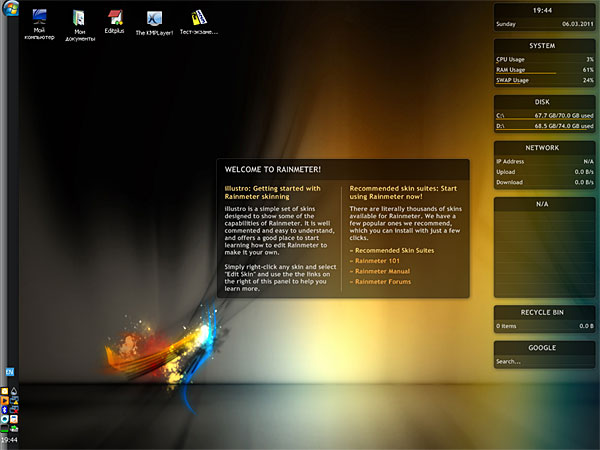600x450 pixels.
Task: Click the Welcome to Rainmeter title
Action: click(272, 170)
